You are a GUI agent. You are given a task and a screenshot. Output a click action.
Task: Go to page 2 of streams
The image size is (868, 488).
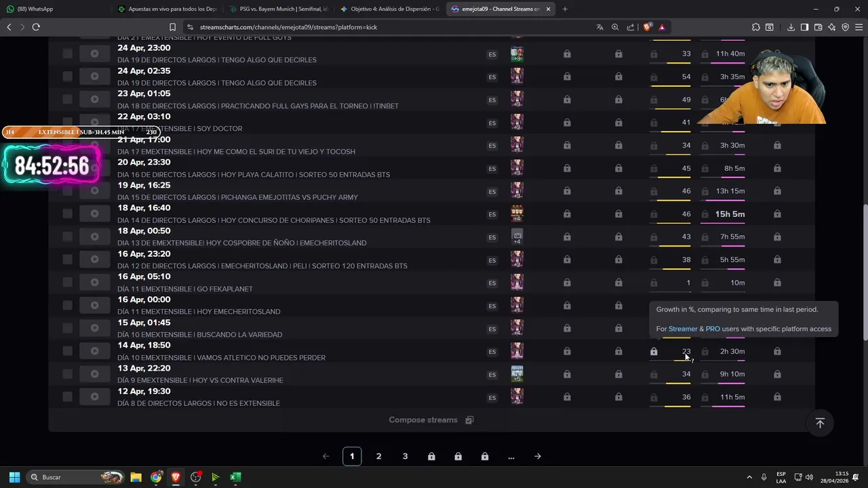pyautogui.click(x=378, y=456)
